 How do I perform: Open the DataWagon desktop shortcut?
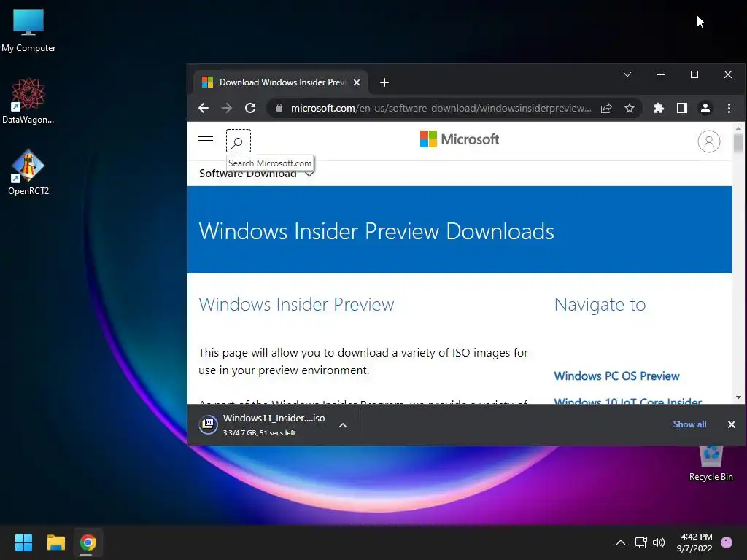point(28,101)
